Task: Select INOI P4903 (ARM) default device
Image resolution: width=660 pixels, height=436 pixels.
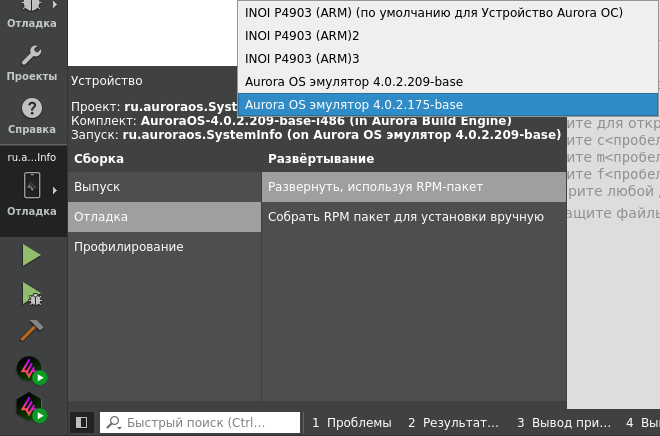Action: coord(447,13)
